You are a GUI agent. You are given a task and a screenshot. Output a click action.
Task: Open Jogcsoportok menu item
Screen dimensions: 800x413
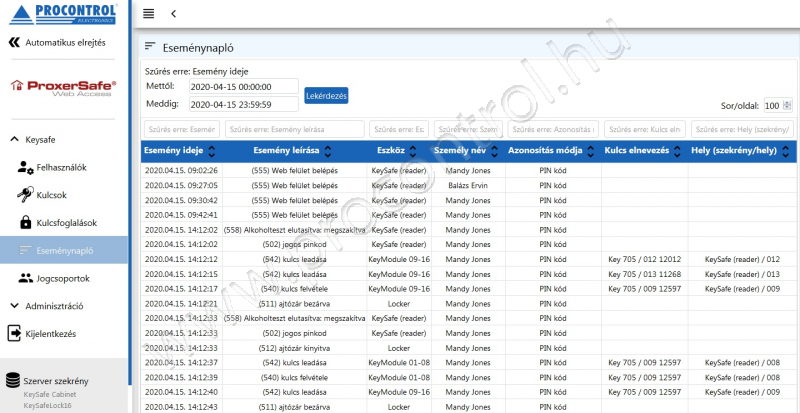coord(64,278)
